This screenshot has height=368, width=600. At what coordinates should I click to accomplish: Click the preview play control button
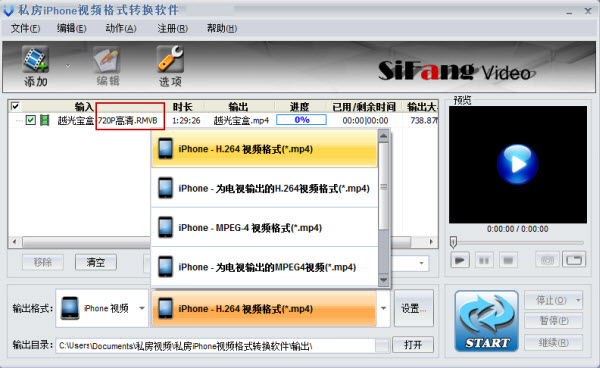click(x=460, y=261)
